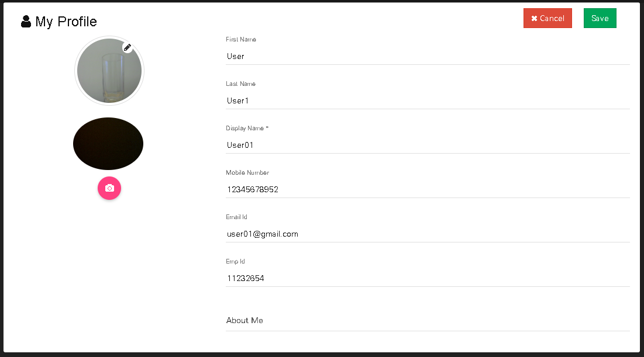Click the person icon beside My Profile

click(x=26, y=22)
